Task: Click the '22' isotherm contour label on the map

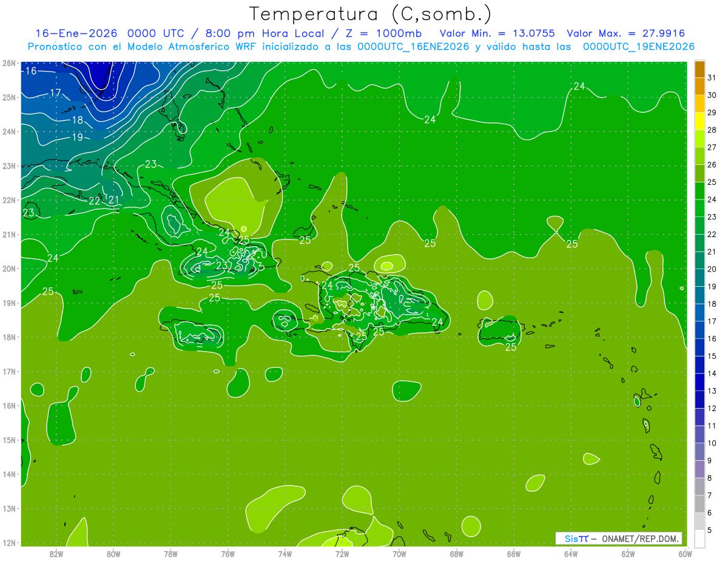Action: [95, 201]
